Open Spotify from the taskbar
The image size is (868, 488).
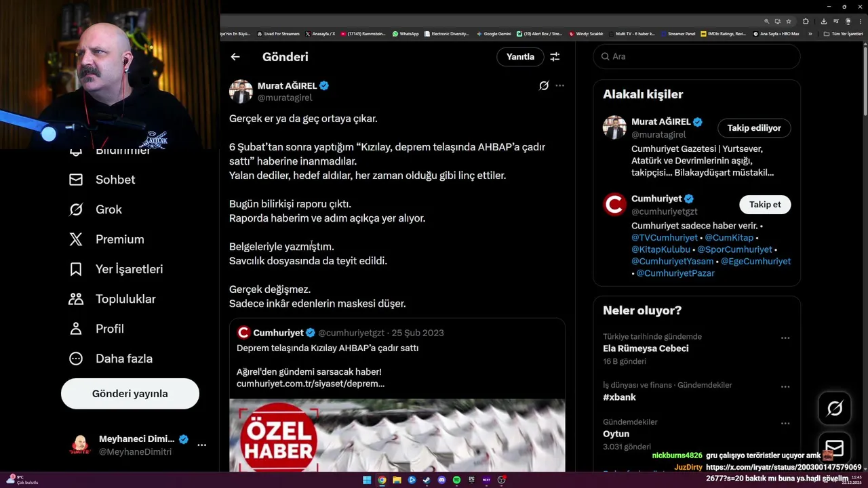coord(456,480)
